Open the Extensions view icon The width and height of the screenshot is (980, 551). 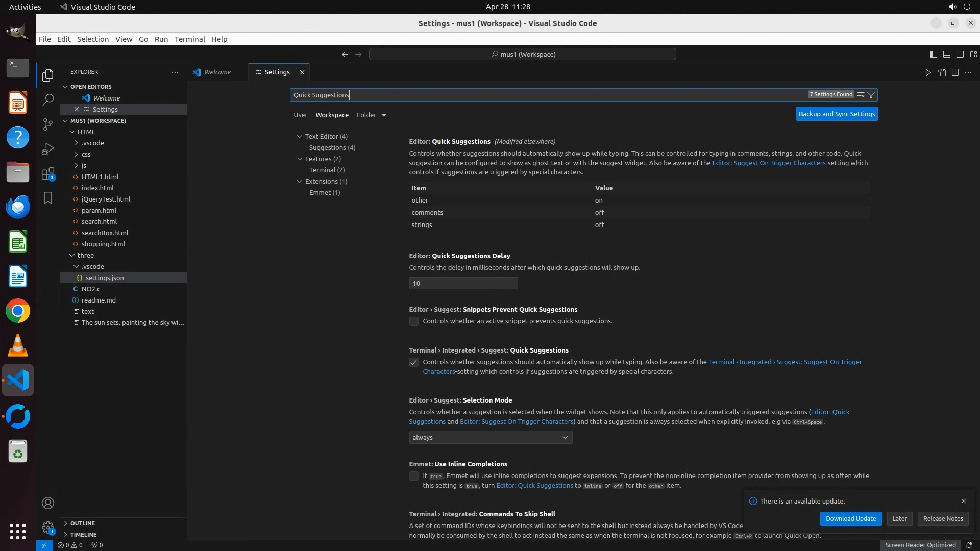point(48,174)
